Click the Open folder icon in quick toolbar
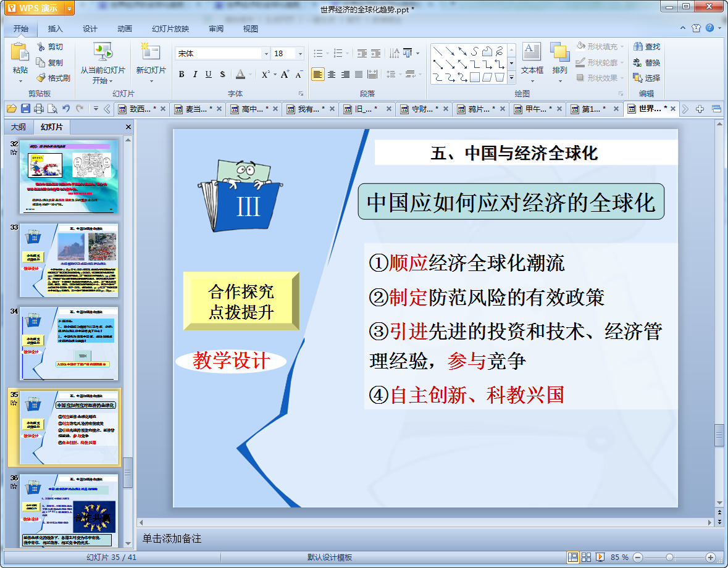The image size is (728, 568). [12, 109]
